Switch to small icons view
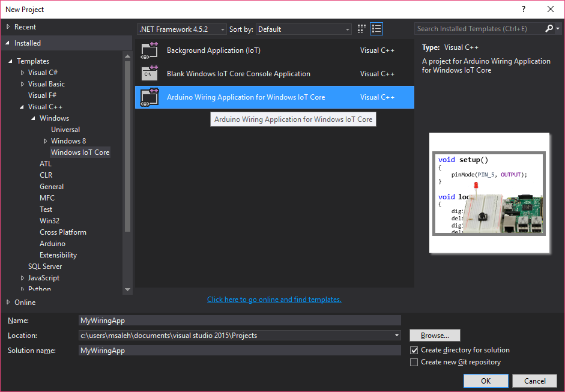Image resolution: width=565 pixels, height=392 pixels. 361,29
